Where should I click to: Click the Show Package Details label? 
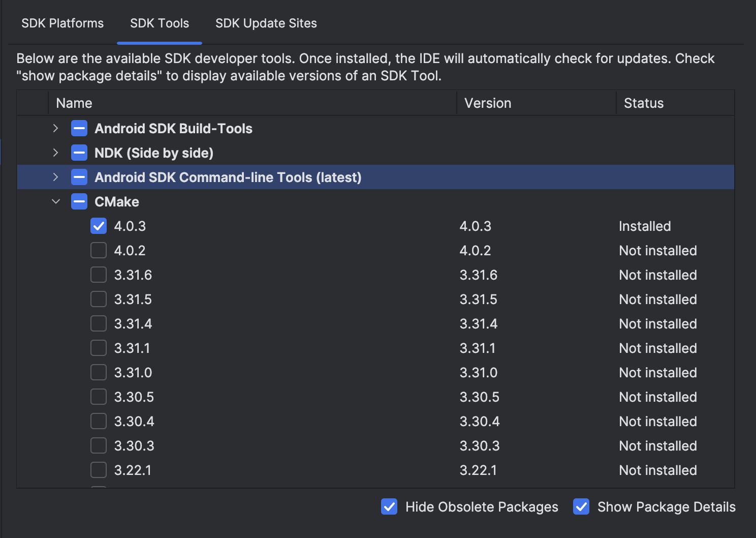667,507
